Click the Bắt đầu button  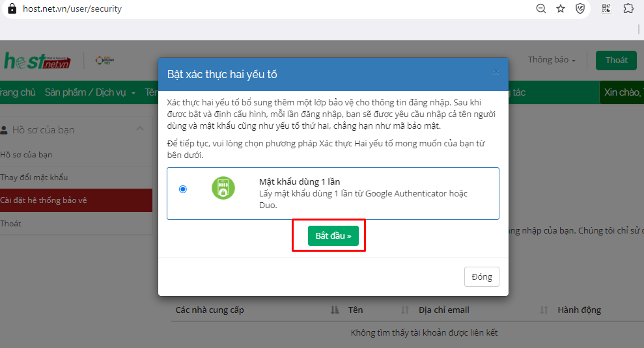pos(333,235)
